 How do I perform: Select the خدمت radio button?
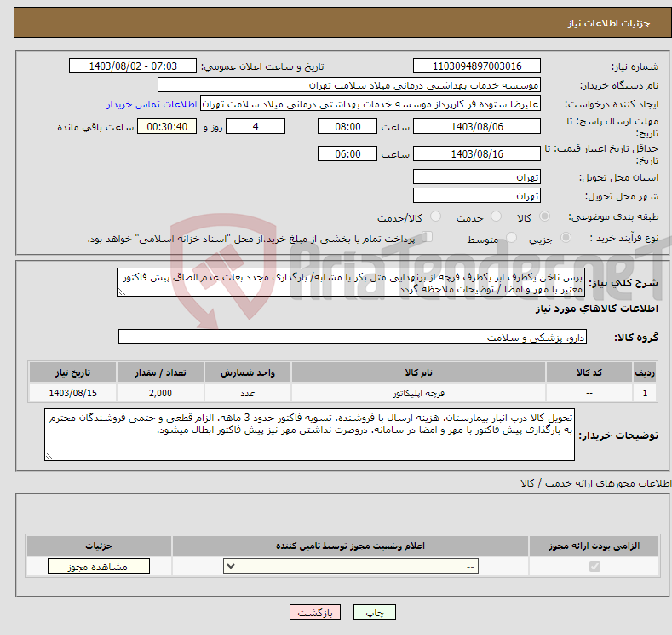[x=496, y=216]
